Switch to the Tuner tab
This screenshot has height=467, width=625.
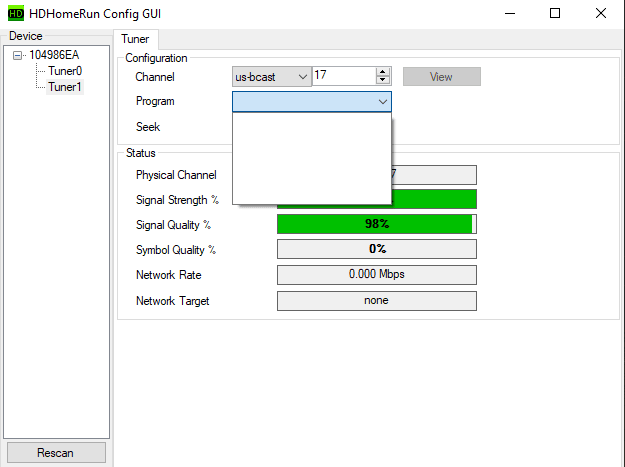[136, 39]
